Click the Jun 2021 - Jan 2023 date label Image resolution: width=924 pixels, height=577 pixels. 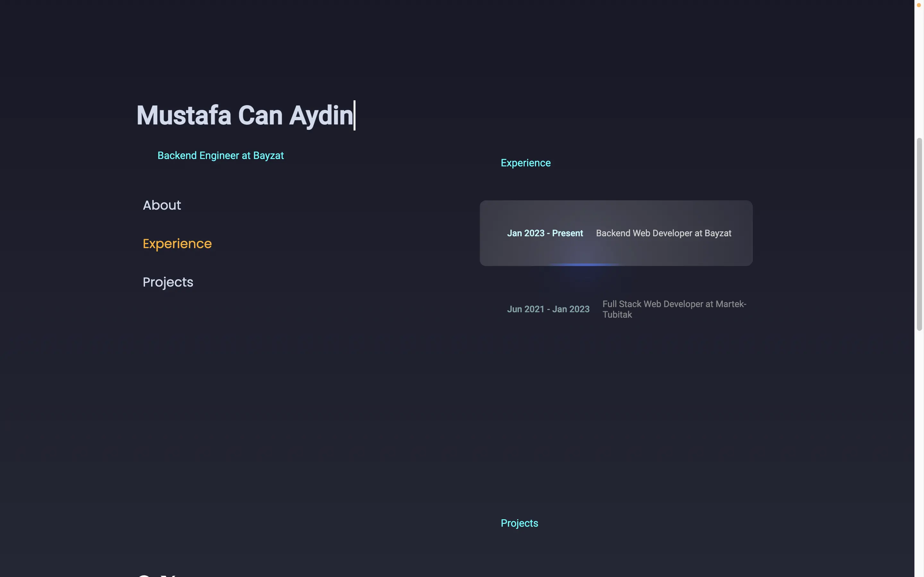point(548,309)
